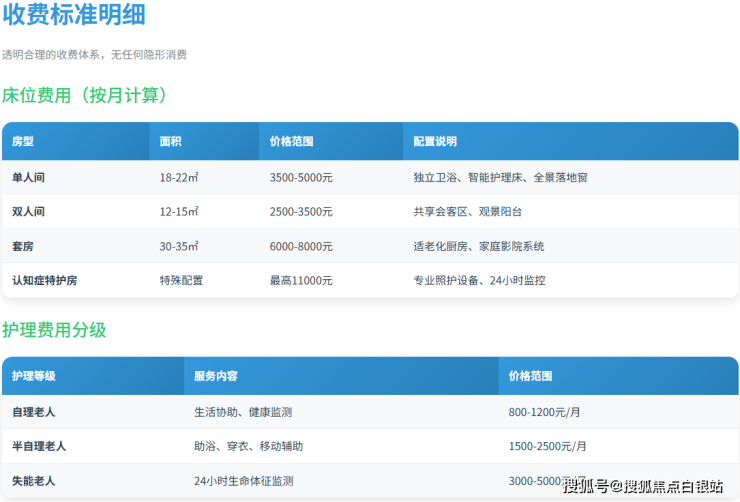Screen dimensions: 740x502
Task: Select the 半自理老人 row label
Action: [38, 446]
